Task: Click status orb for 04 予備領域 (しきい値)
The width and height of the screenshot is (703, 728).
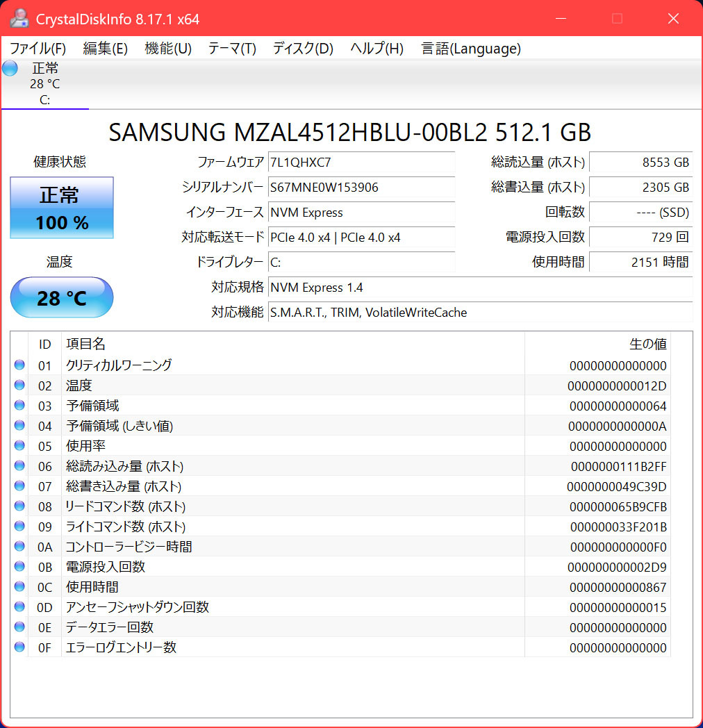Action: pyautogui.click(x=19, y=425)
